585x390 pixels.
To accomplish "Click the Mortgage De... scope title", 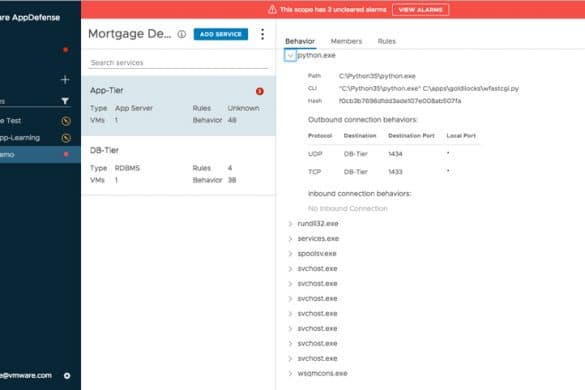I will click(x=129, y=34).
